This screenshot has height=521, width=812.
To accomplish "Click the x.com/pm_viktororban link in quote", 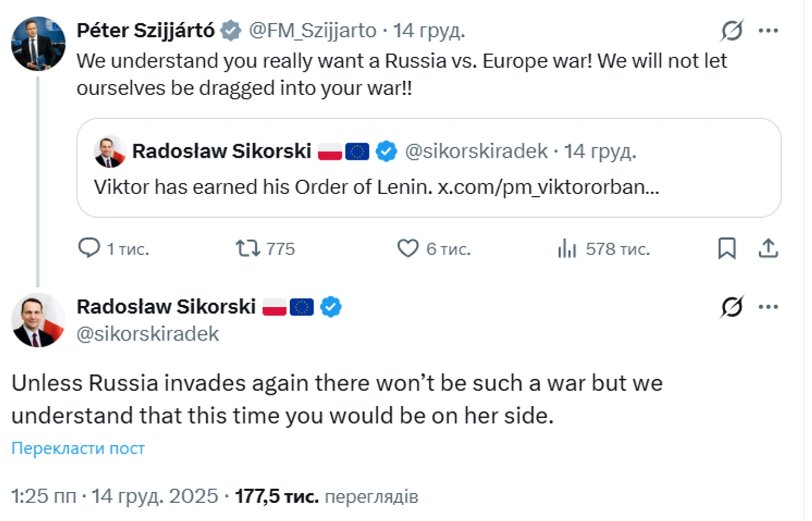I will (548, 187).
